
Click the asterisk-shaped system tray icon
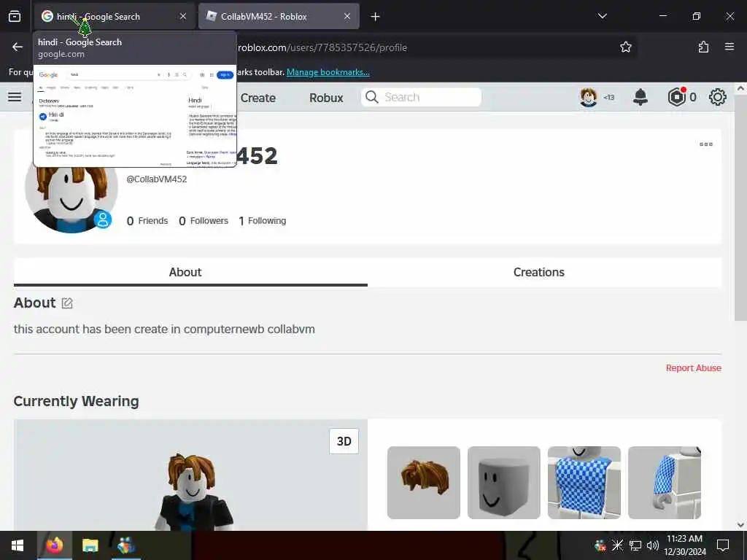pyautogui.click(x=617, y=545)
